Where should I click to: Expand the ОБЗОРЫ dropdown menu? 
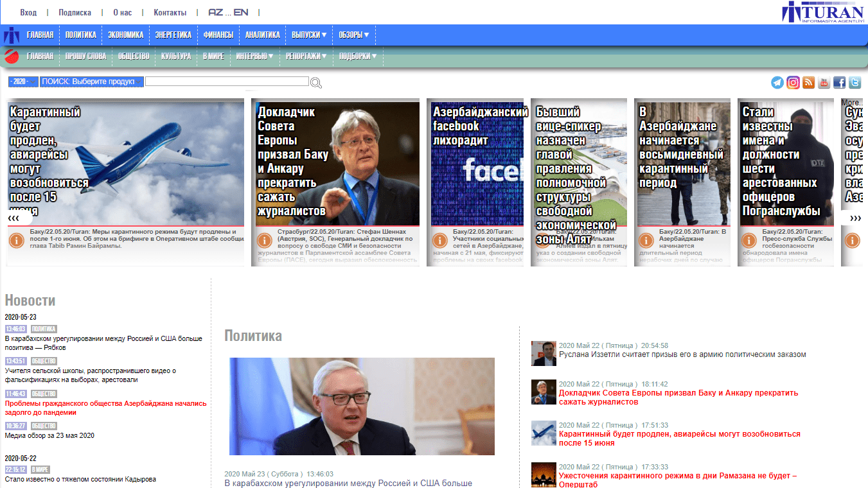355,35
